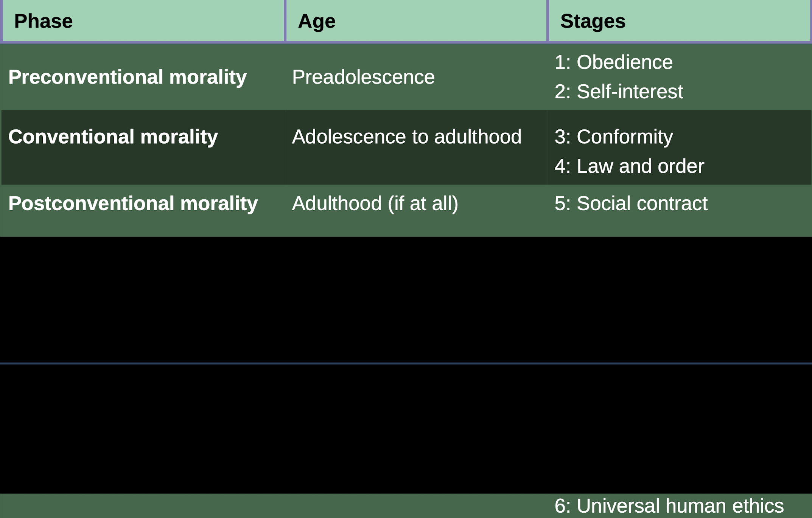
Task: Select the Conventional morality cell
Action: coord(113,136)
